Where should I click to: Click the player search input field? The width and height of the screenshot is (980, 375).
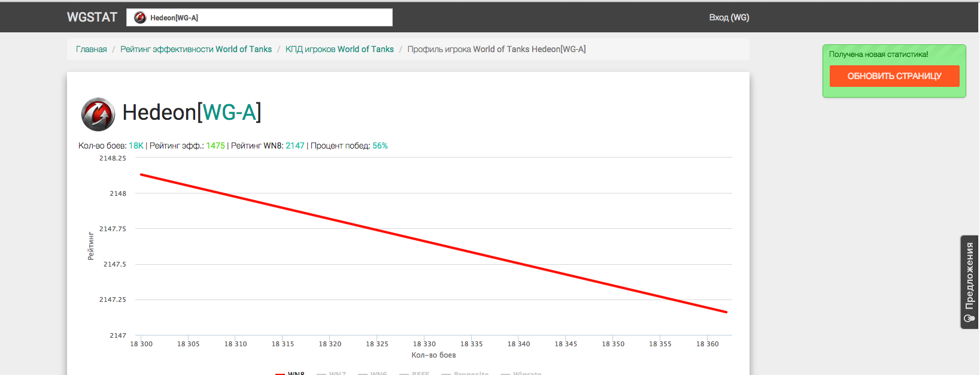tap(259, 17)
